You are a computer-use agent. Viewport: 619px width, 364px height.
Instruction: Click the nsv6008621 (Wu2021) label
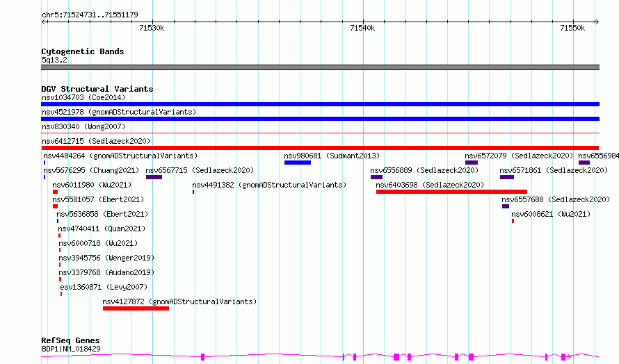pos(551,214)
